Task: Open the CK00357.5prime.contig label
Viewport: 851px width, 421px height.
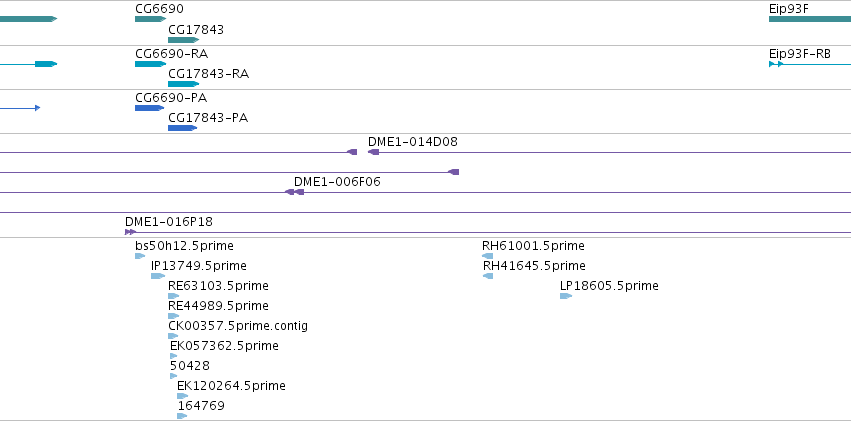Action: click(238, 326)
